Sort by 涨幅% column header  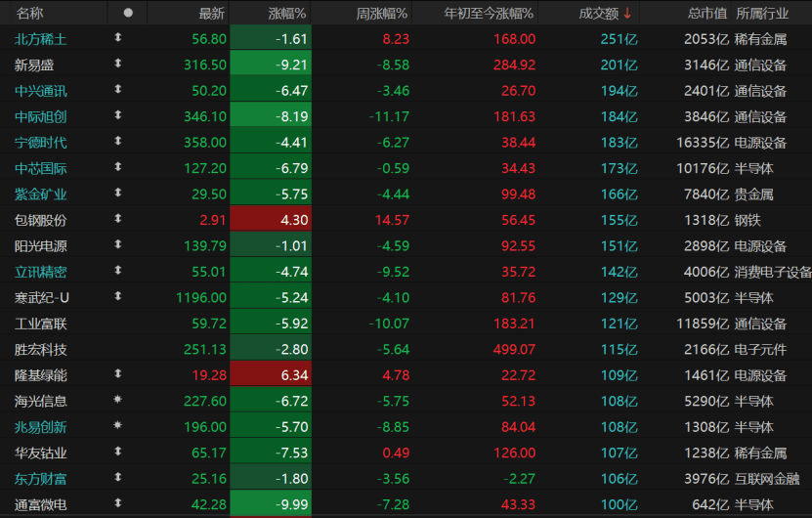[287, 13]
